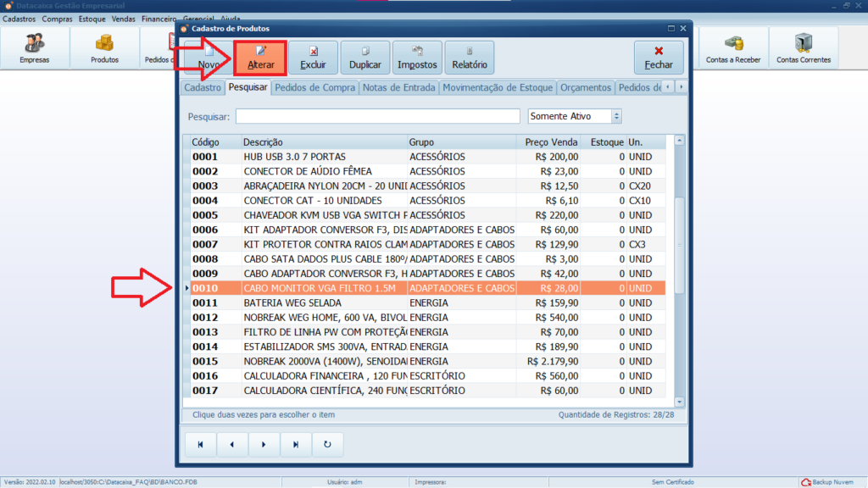Click the Fechar button
The image size is (868, 488).
coord(659,57)
